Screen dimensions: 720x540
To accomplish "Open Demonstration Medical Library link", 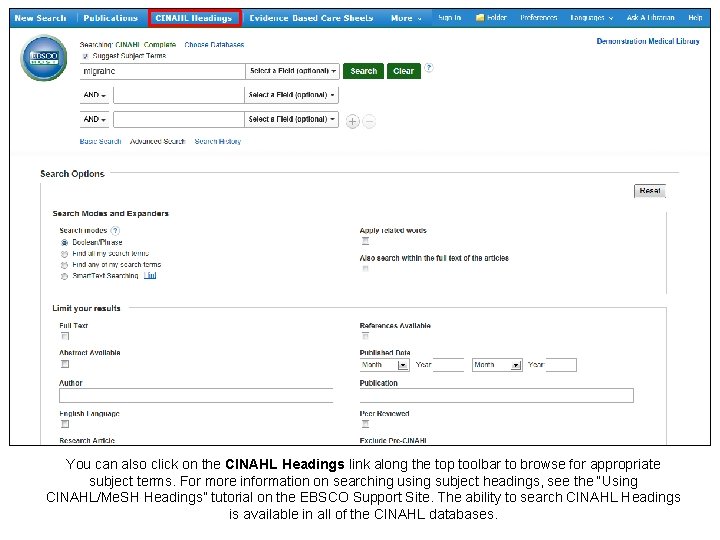I will coord(648,41).
